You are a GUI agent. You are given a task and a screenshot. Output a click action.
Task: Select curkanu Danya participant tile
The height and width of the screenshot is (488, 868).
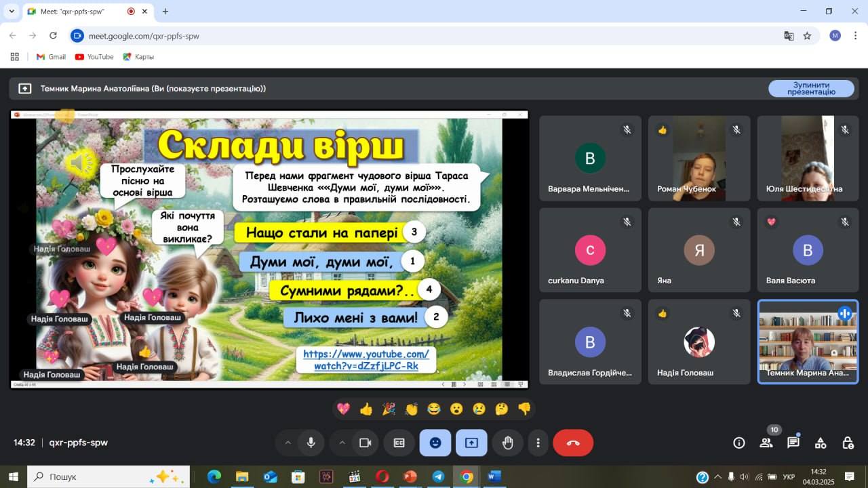pos(590,250)
